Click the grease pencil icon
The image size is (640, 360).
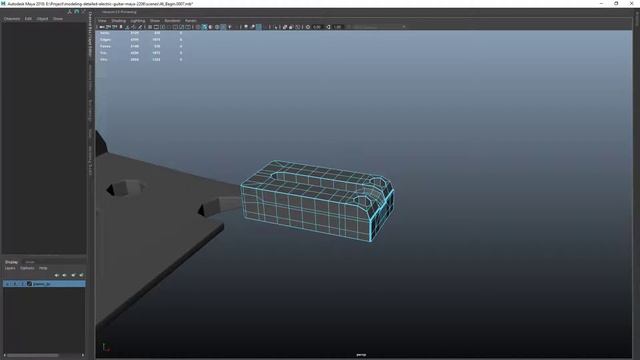140,27
